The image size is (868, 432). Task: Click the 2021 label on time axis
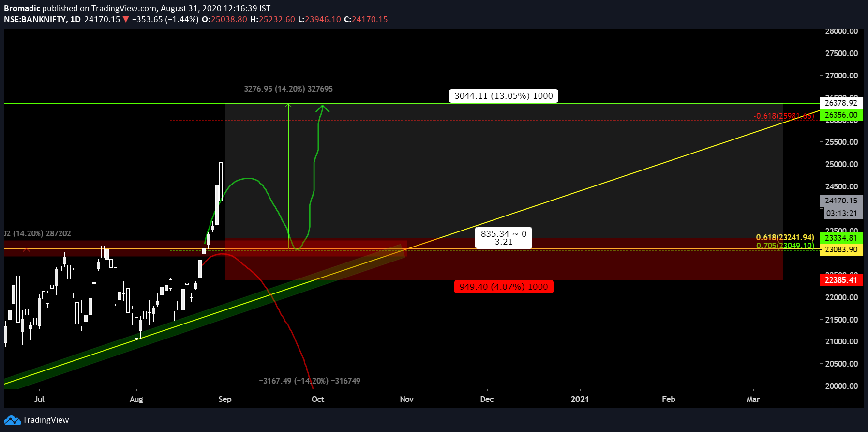pyautogui.click(x=580, y=399)
